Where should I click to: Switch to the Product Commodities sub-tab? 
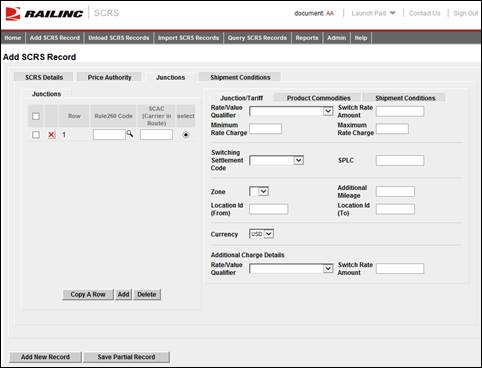tap(318, 98)
